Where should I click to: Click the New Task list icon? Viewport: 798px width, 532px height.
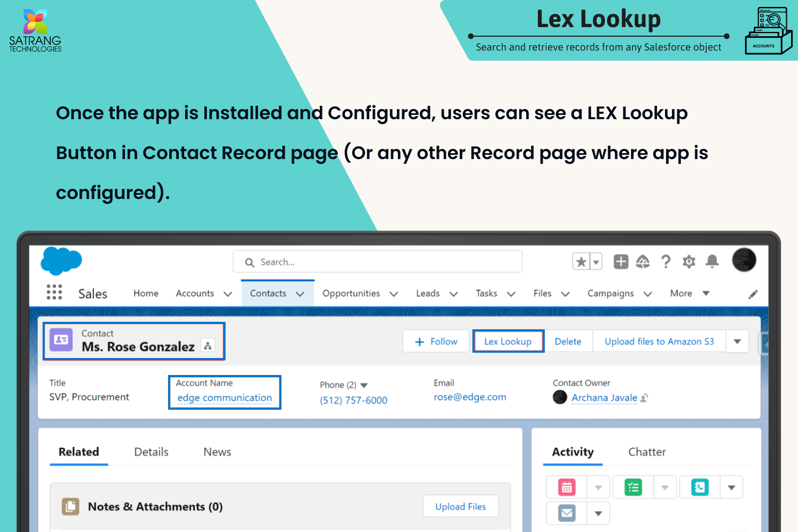pyautogui.click(x=633, y=487)
